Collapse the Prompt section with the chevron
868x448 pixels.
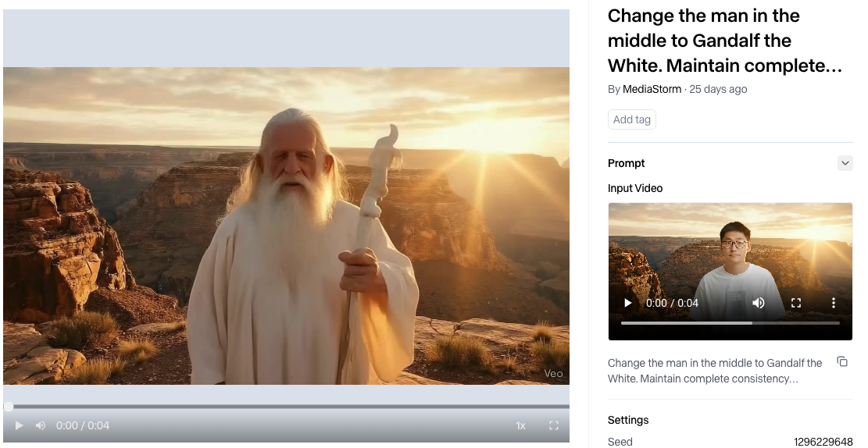[845, 163]
